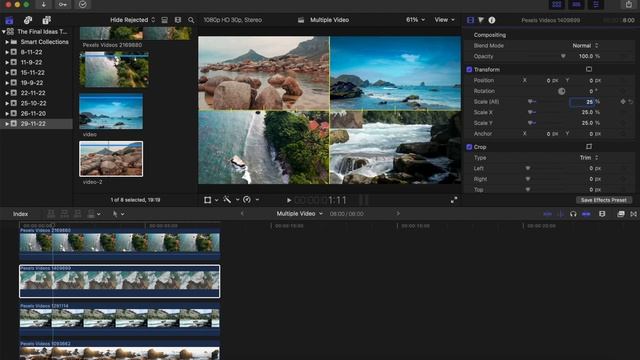The height and width of the screenshot is (360, 640).
Task: Select the Pexels Videos 2169880 timeline clip
Action: (x=120, y=244)
